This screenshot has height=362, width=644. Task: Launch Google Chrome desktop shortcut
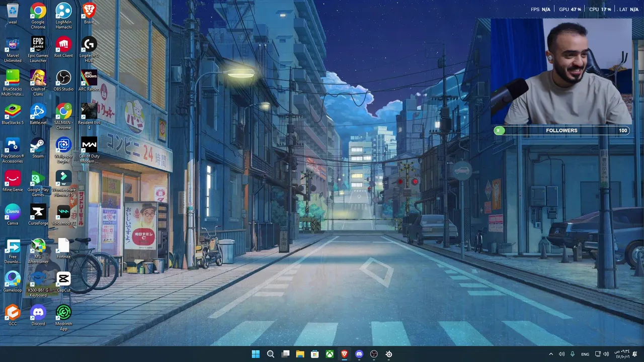point(38,16)
